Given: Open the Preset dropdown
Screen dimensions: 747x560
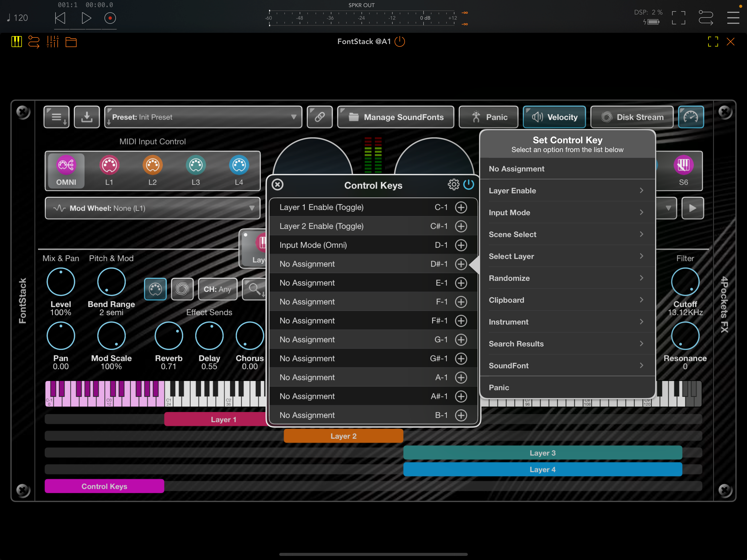Looking at the screenshot, I should pyautogui.click(x=203, y=117).
